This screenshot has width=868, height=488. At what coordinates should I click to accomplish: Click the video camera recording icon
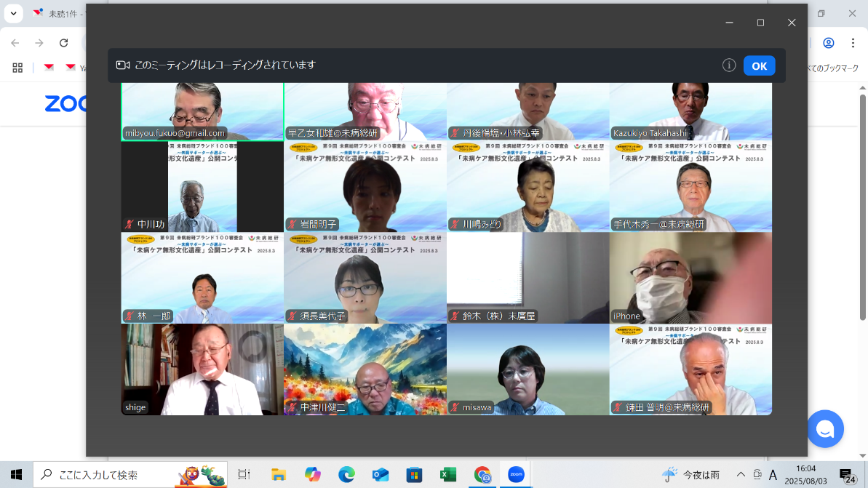(x=123, y=65)
